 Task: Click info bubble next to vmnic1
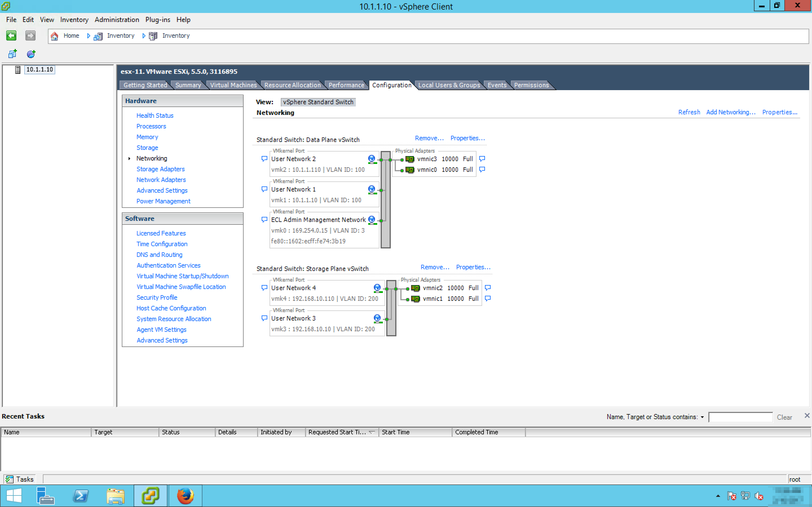tap(488, 299)
